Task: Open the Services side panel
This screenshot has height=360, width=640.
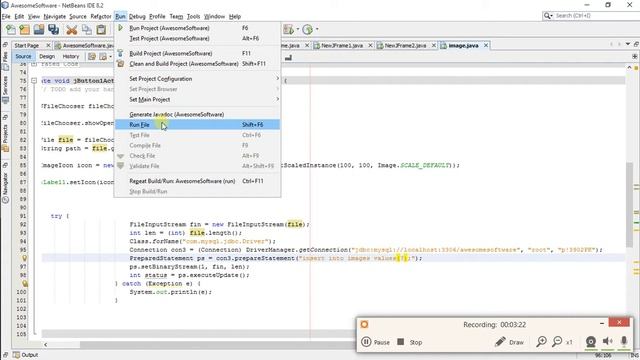Action: [x=5, y=89]
